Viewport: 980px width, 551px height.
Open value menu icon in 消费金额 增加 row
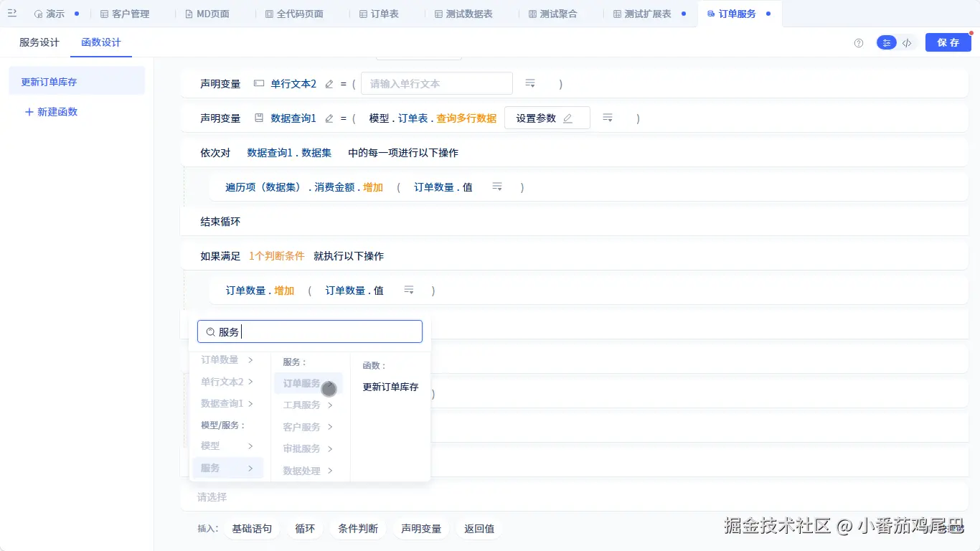(x=497, y=187)
